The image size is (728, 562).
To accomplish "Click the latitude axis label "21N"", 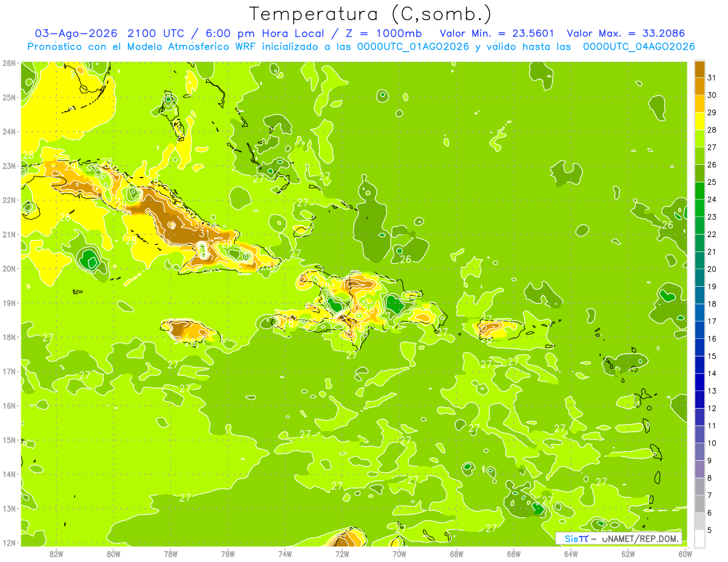I will [9, 235].
